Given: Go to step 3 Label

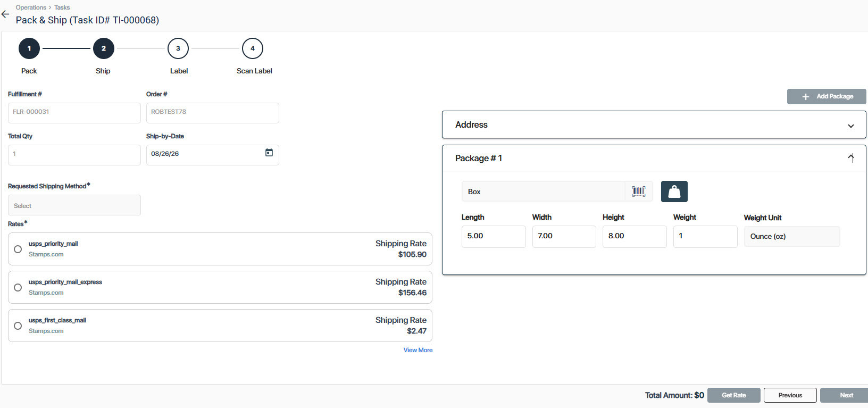Looking at the screenshot, I should pos(178,48).
